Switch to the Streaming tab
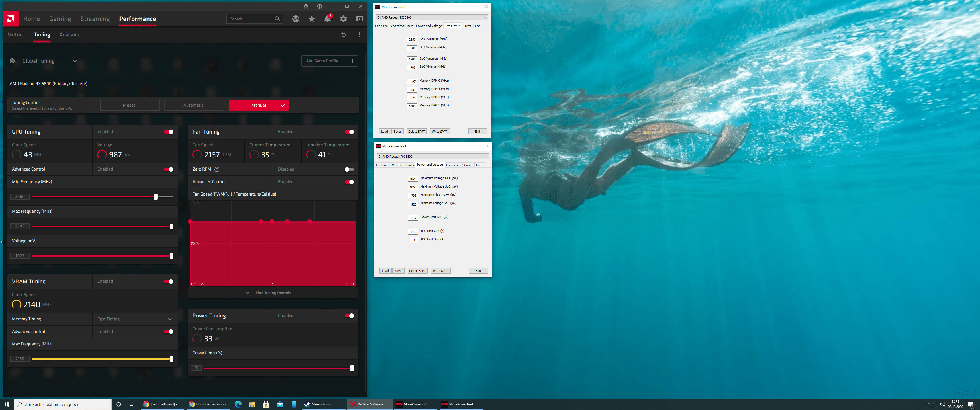 (x=95, y=19)
